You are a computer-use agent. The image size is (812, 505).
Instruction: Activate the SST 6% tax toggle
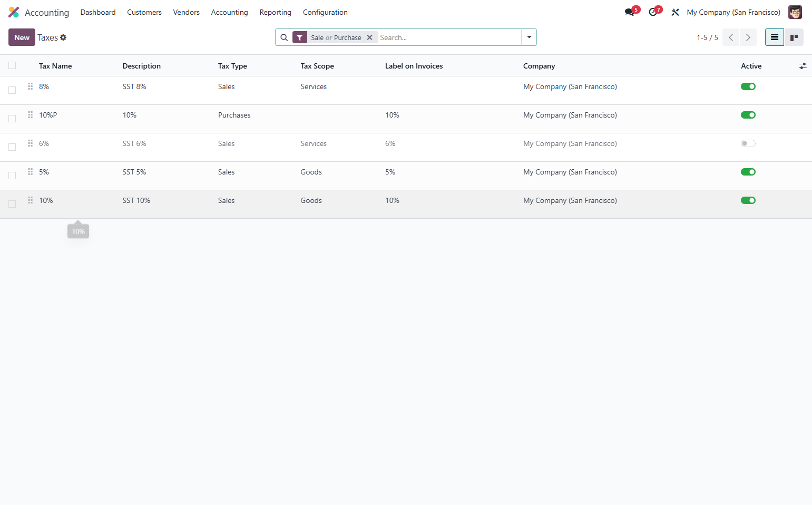click(748, 143)
